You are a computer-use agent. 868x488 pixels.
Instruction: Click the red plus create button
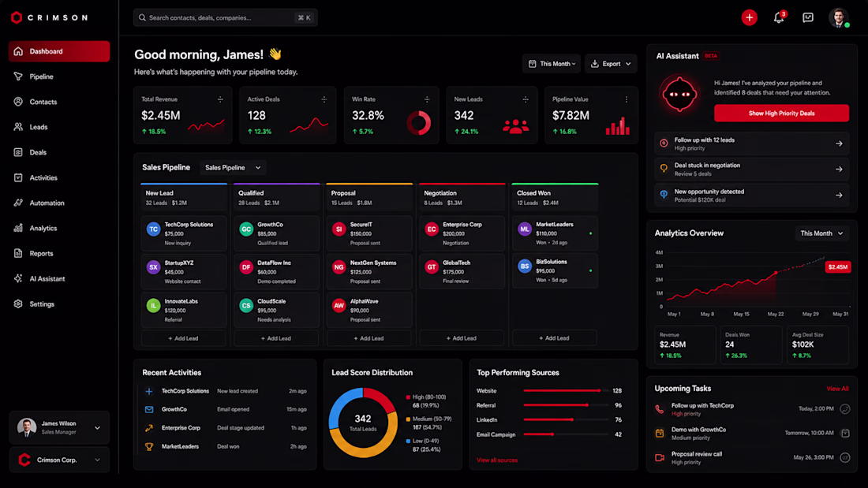[749, 17]
